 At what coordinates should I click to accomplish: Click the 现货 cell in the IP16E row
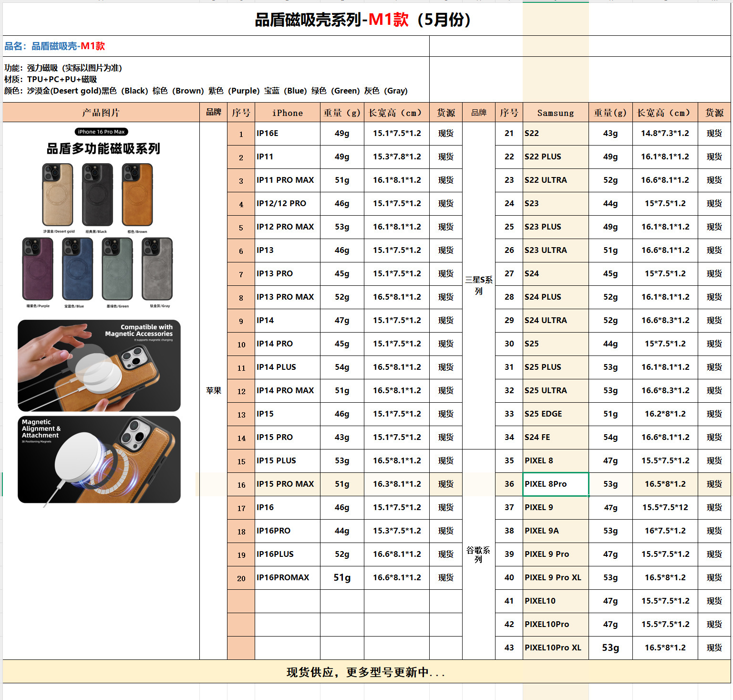pos(446,134)
